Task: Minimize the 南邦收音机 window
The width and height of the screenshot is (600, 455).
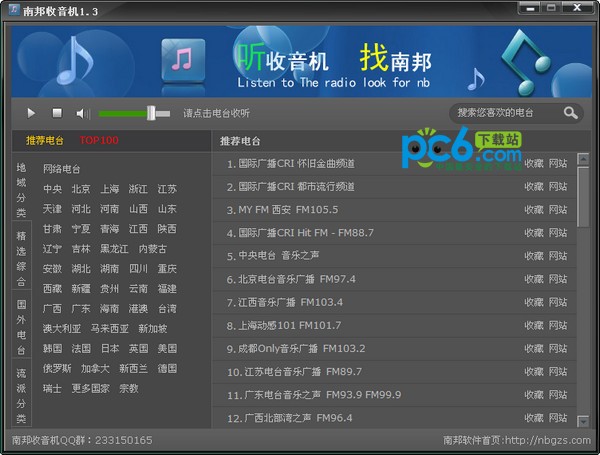Action: [530, 8]
